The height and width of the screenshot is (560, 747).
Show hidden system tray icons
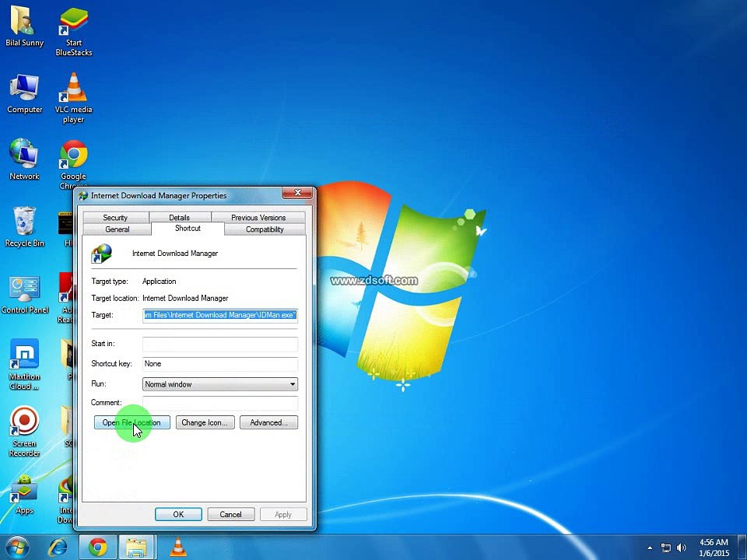(x=650, y=548)
